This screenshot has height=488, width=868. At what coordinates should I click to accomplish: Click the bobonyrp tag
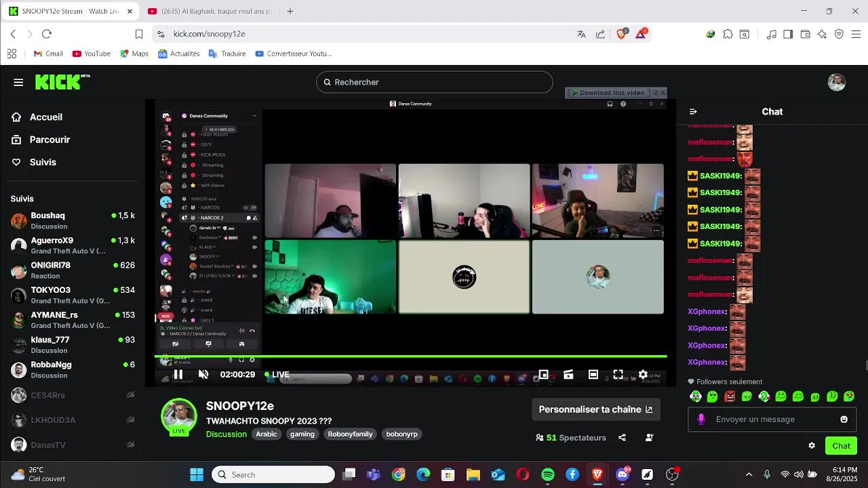pyautogui.click(x=402, y=434)
